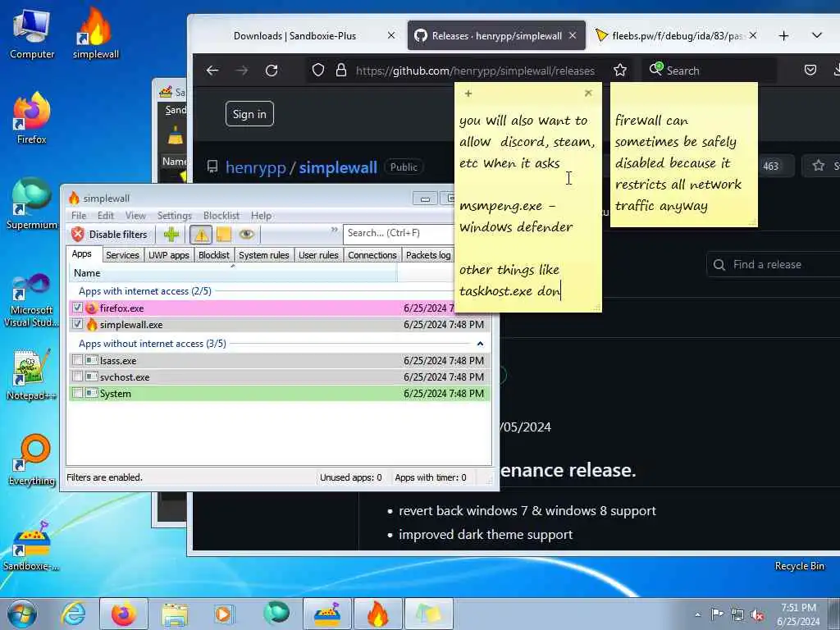This screenshot has width=840, height=630.
Task: Click tracking protection shield icon
Action: pyautogui.click(x=318, y=71)
